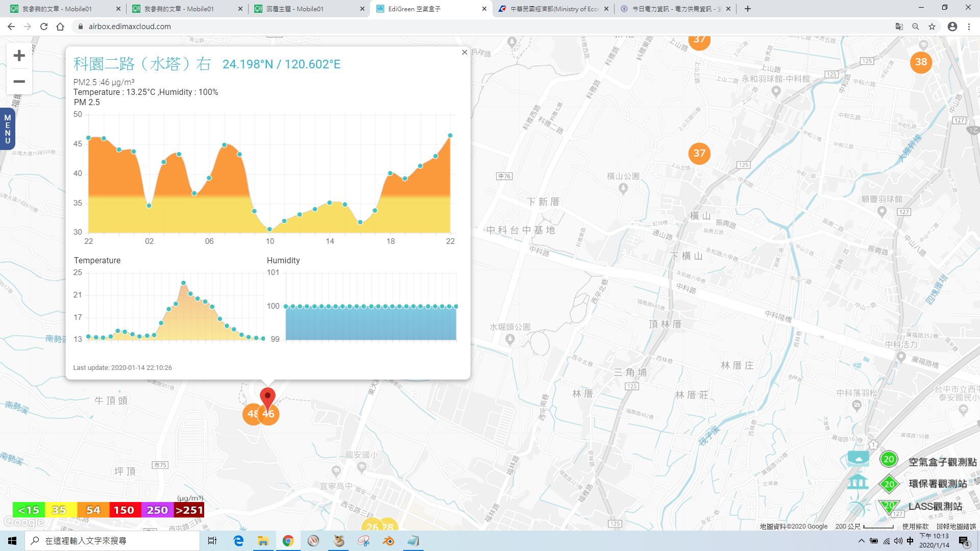Image resolution: width=980 pixels, height=551 pixels.
Task: Click the 空氣盒子觀測點 legend label
Action: click(x=942, y=462)
